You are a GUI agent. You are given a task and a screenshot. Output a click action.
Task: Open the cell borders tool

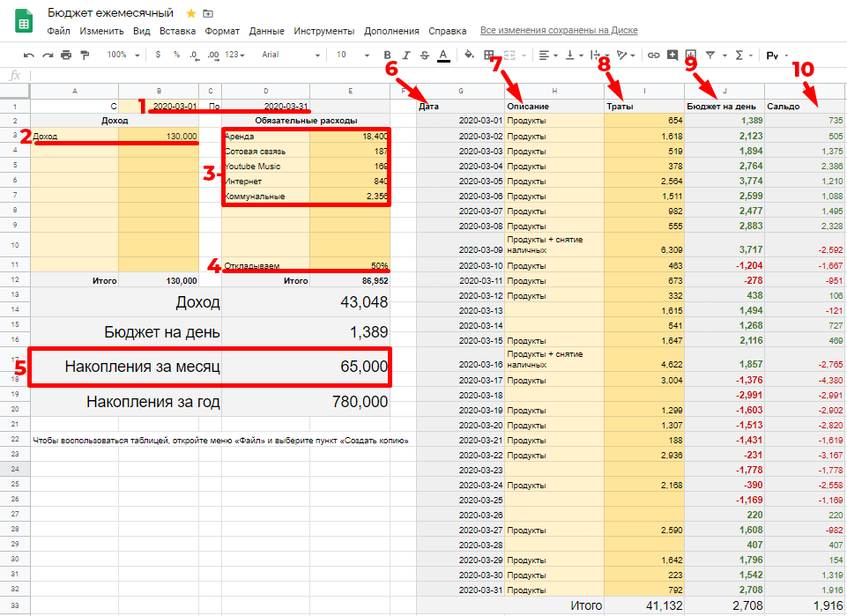click(x=489, y=55)
